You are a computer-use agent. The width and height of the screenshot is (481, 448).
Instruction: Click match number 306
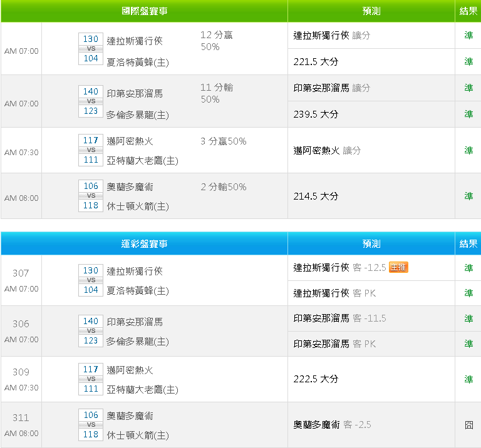pyautogui.click(x=21, y=324)
